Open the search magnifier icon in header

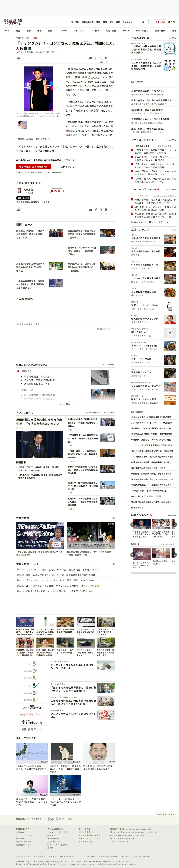(143, 22)
